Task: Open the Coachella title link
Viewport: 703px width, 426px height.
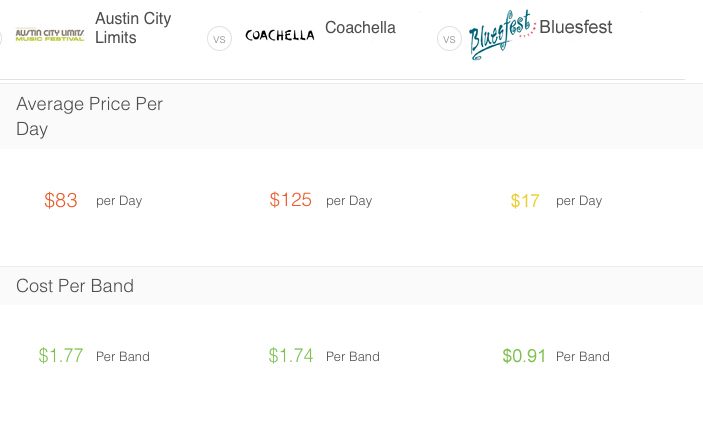Action: (360, 27)
